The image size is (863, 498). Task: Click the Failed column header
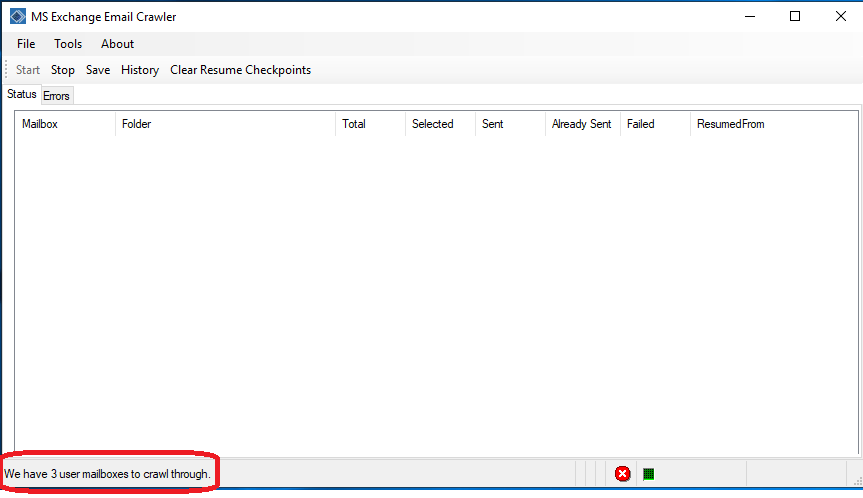tap(653, 124)
